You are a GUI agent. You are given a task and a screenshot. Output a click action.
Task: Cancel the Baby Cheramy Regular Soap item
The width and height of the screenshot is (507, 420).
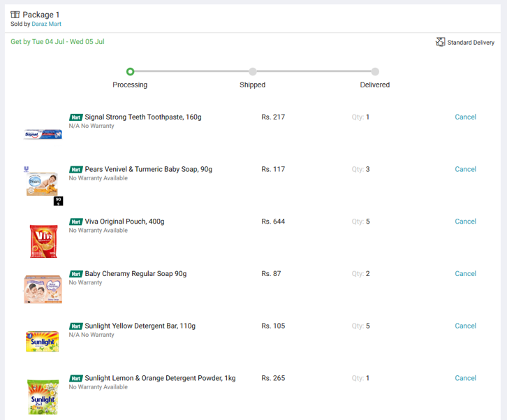[465, 274]
